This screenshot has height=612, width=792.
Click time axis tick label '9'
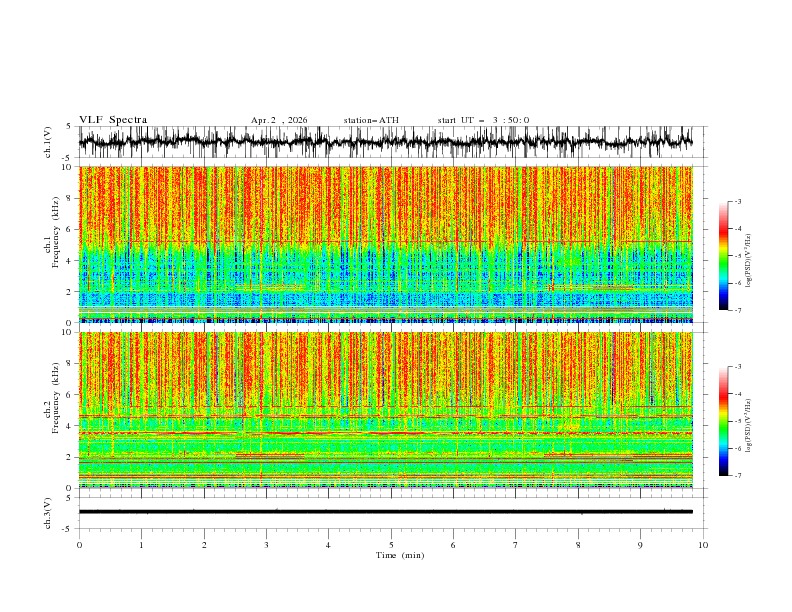[x=640, y=545]
